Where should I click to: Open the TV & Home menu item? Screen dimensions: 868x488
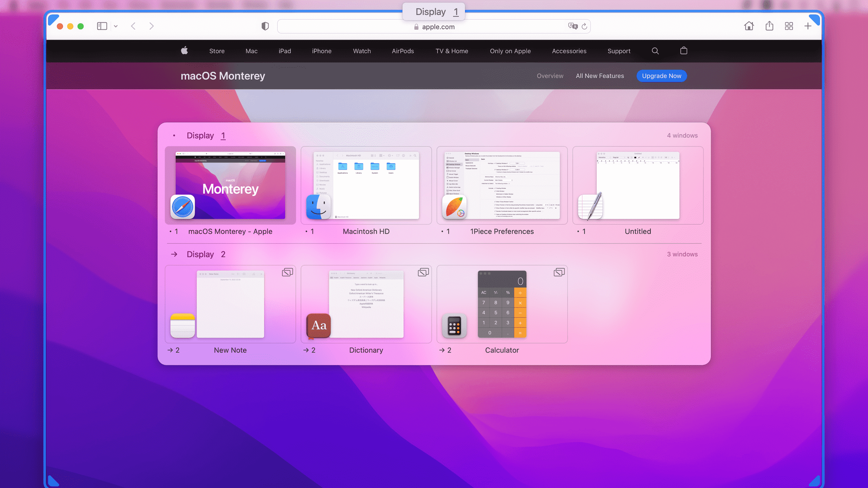point(452,51)
